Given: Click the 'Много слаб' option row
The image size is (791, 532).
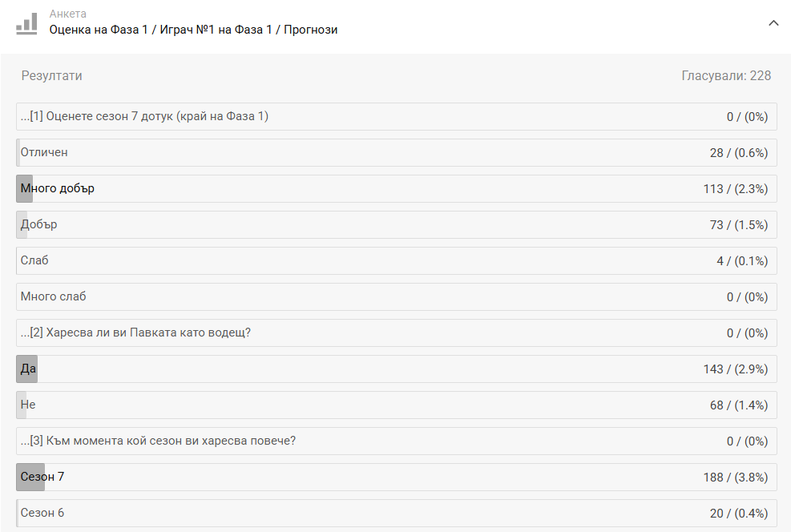Looking at the screenshot, I should (396, 296).
